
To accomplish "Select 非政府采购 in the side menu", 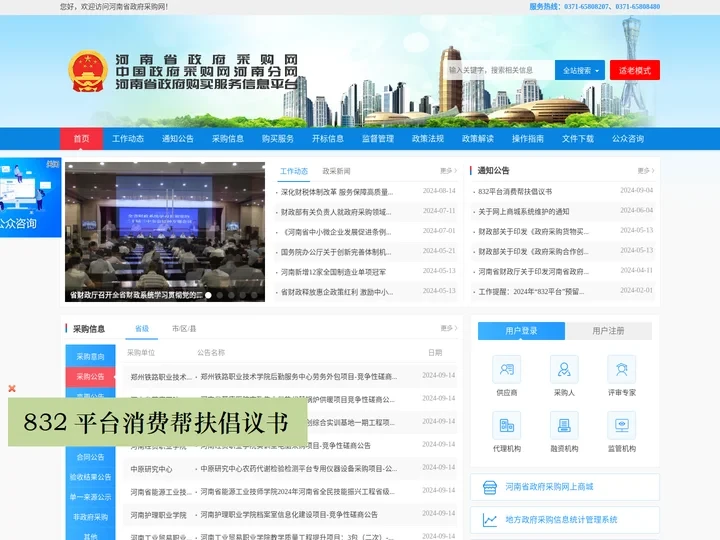I will (90, 517).
